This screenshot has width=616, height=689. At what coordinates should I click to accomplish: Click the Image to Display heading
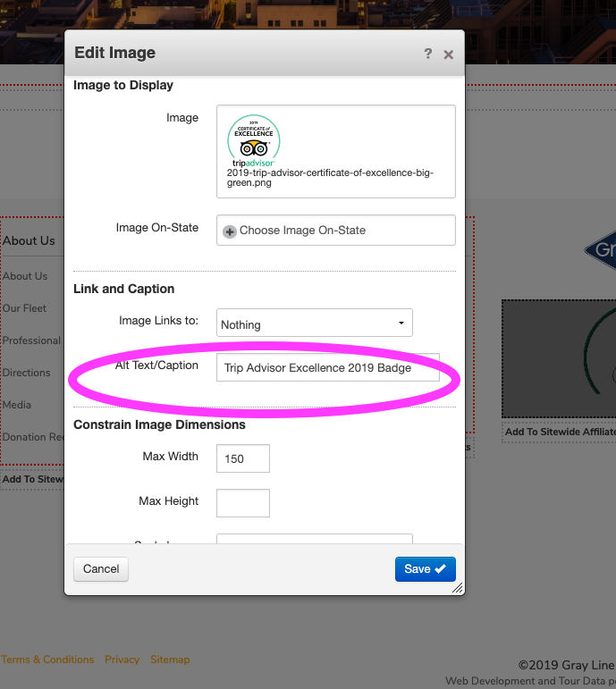tap(123, 85)
